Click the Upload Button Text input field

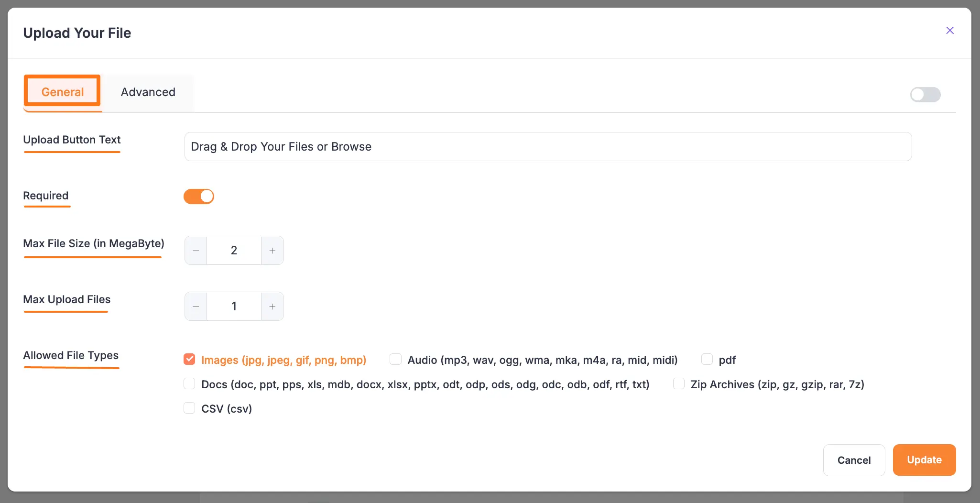(548, 146)
